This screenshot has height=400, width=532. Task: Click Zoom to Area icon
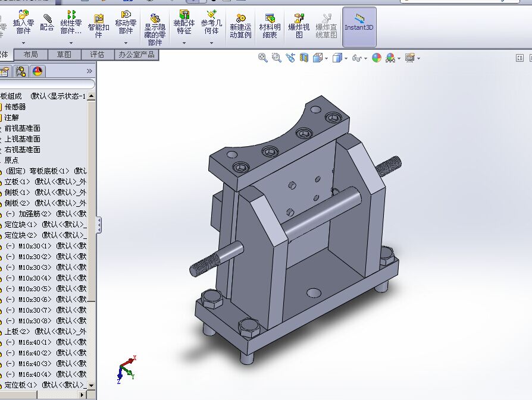point(277,58)
